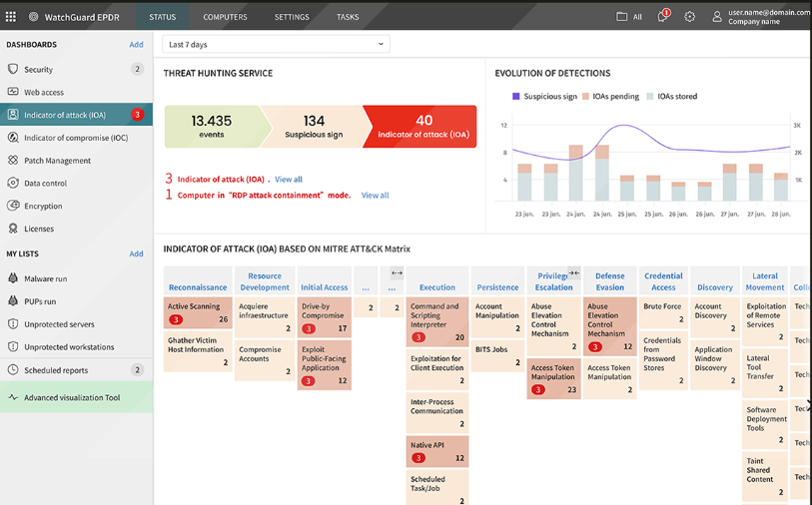Image resolution: width=812 pixels, height=505 pixels.
Task: Open the All folder filter icon
Action: point(621,17)
